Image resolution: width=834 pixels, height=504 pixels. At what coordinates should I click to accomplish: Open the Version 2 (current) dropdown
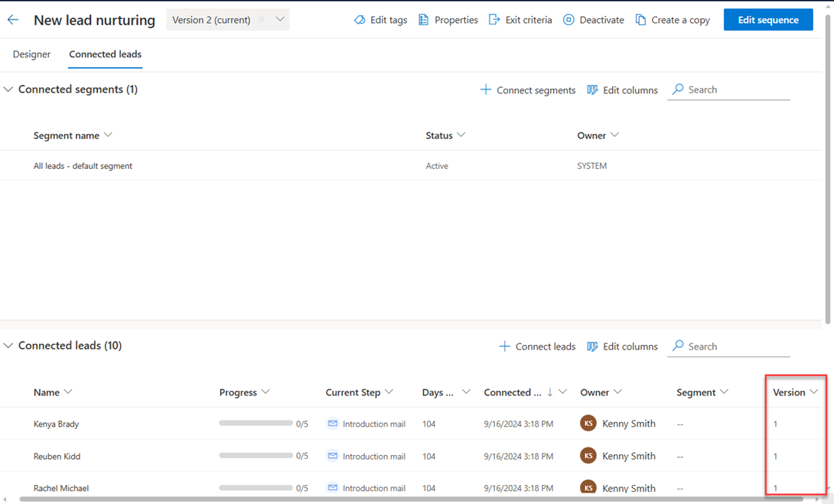tap(228, 20)
